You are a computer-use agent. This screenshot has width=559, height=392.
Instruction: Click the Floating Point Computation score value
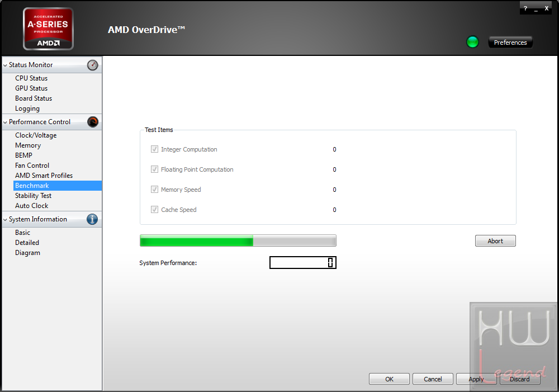(334, 169)
